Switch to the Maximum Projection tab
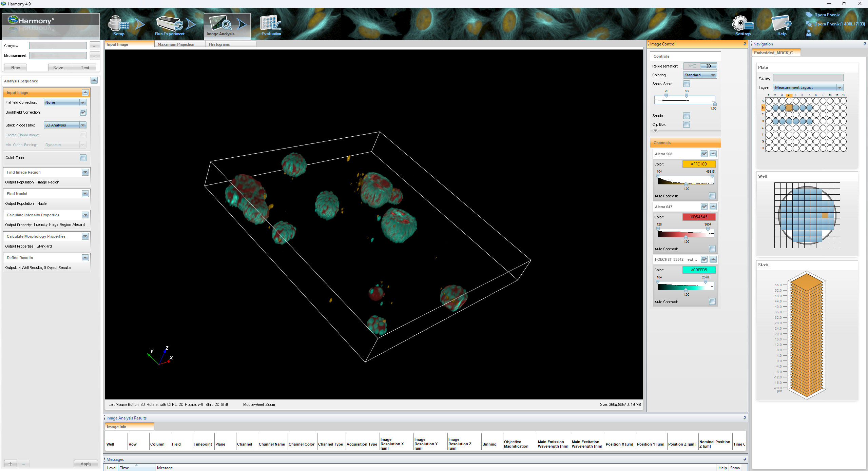 pos(176,44)
